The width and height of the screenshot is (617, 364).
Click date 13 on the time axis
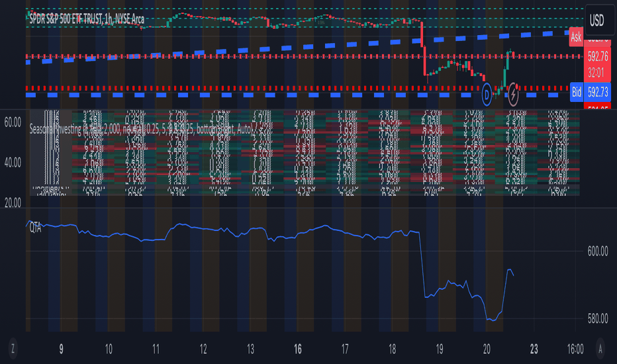(250, 349)
